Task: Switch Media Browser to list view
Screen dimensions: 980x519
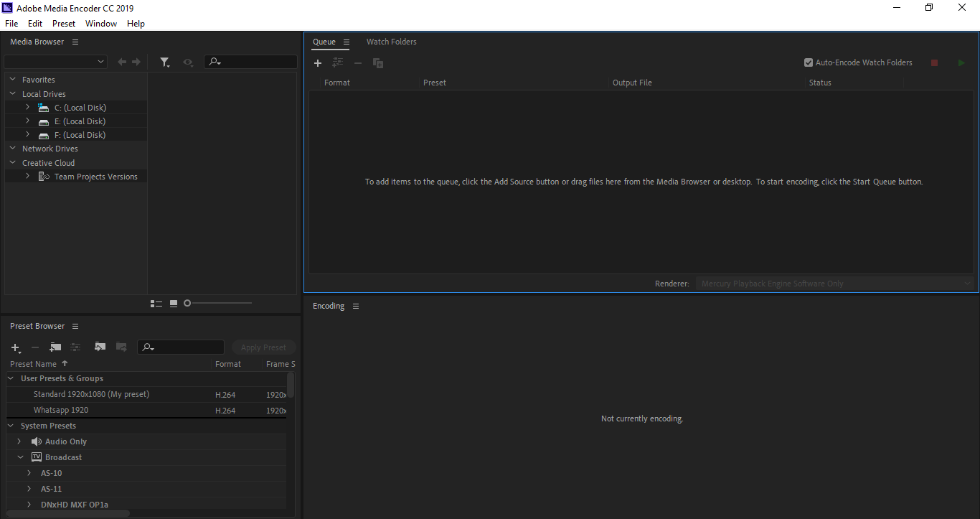Action: coord(156,304)
